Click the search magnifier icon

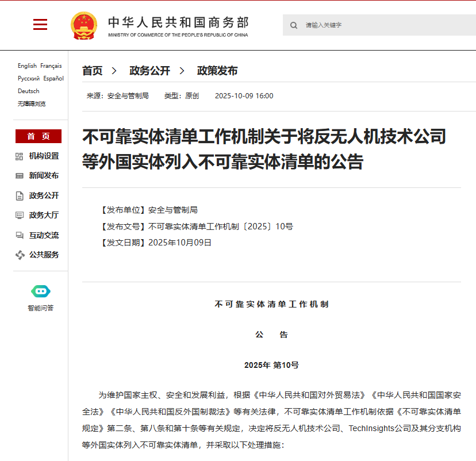click(294, 25)
